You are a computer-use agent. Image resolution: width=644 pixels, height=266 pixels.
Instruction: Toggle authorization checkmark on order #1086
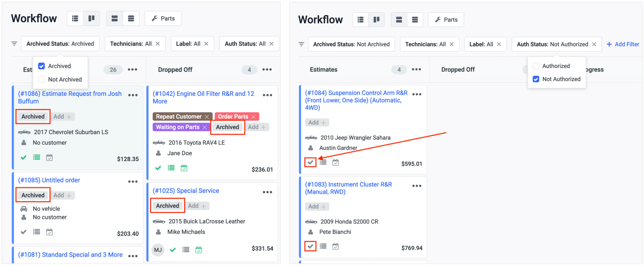coord(24,158)
